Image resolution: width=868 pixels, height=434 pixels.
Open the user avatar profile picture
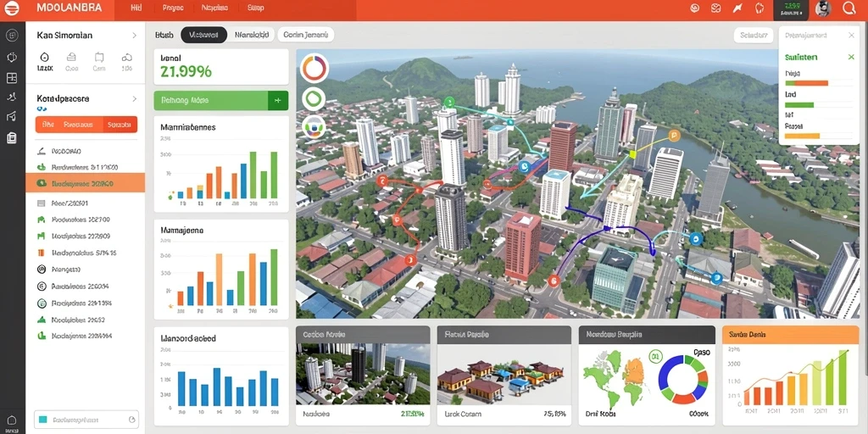pyautogui.click(x=824, y=8)
